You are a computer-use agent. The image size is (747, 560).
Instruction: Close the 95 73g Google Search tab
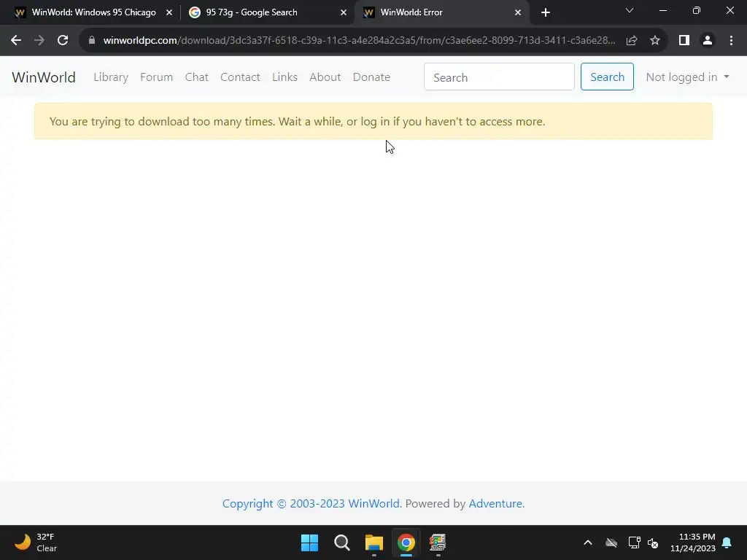tap(344, 12)
